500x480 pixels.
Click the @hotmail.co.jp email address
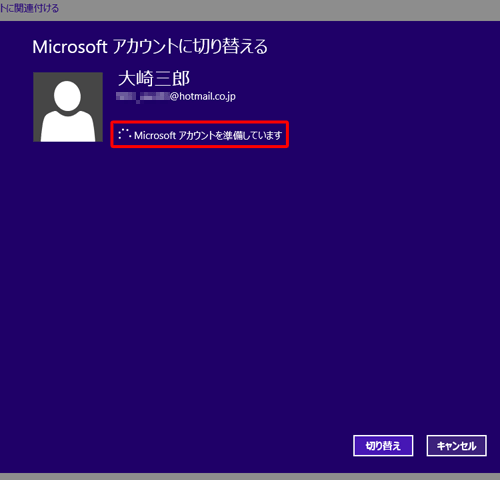[176, 96]
